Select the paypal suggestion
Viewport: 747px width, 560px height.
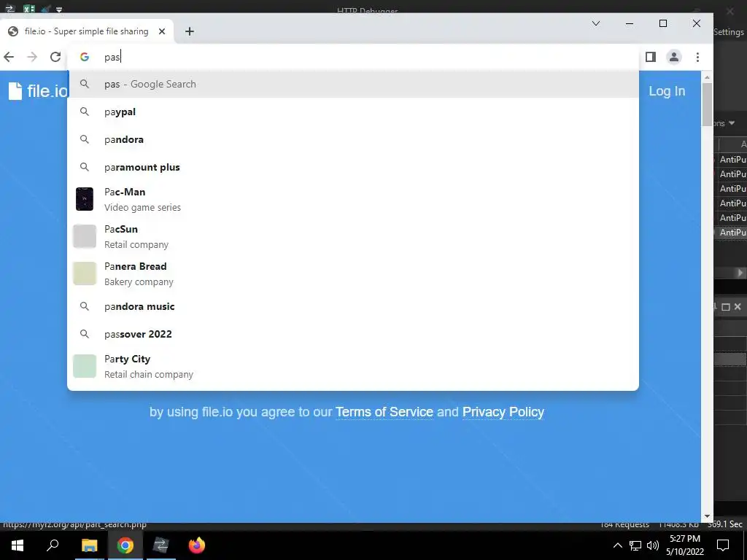coord(353,112)
